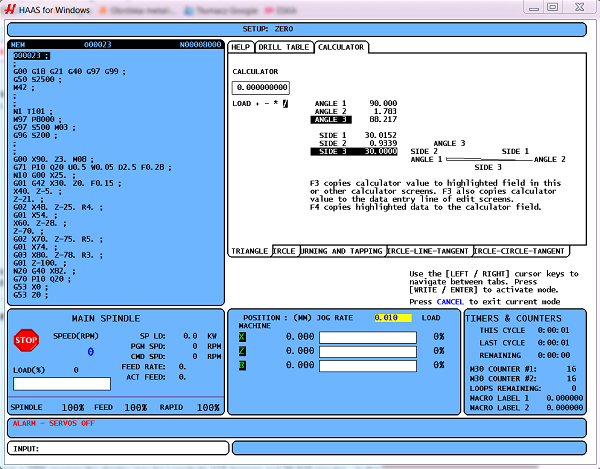Viewport: 600px width, 469px height.
Task: Click the ANGLE 1 value 90.000
Action: pos(383,103)
